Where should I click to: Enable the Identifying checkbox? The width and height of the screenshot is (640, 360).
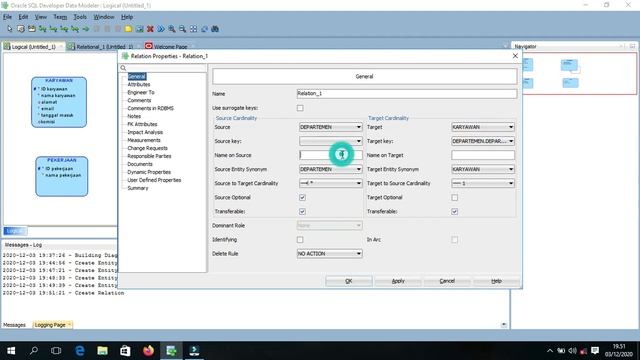click(x=300, y=240)
